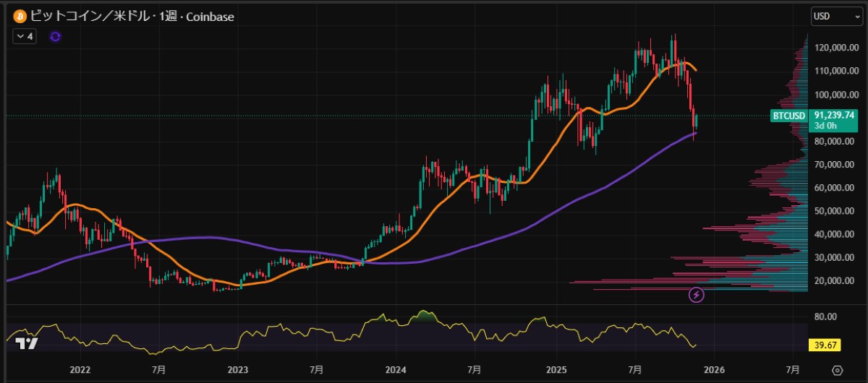Click the 91,239.74 current price label
Image resolution: width=868 pixels, height=383 pixels.
click(834, 114)
